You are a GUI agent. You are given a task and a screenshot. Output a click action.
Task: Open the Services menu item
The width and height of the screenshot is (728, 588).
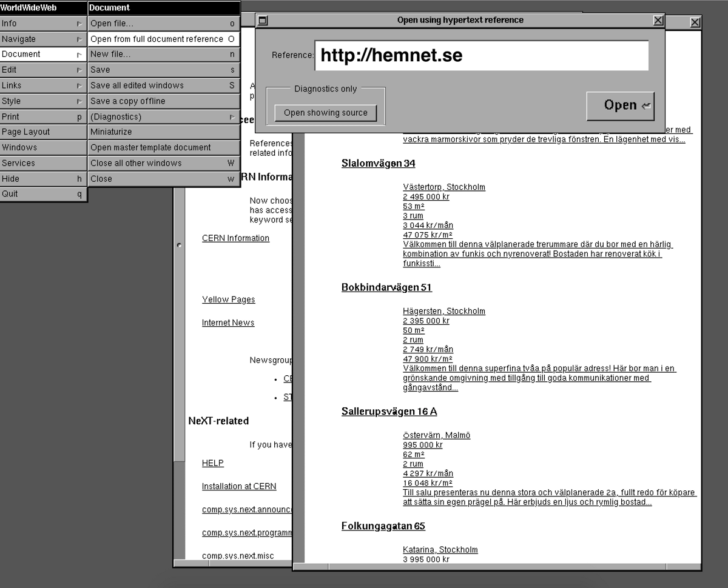pyautogui.click(x=44, y=164)
